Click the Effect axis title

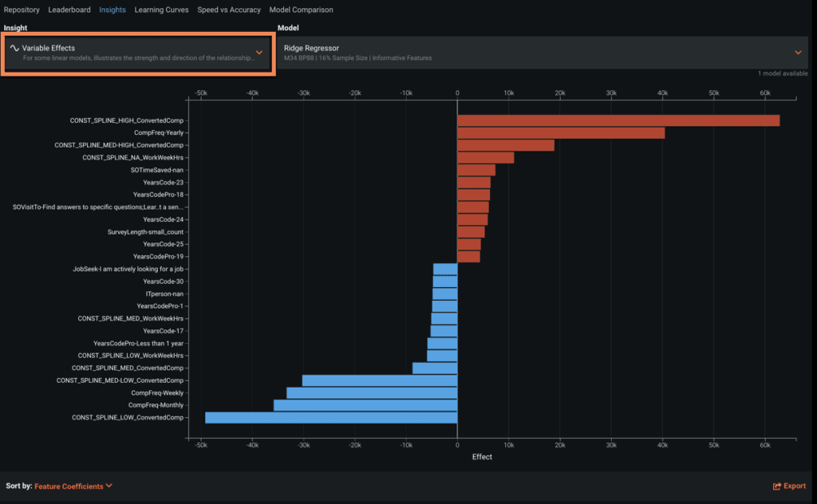[482, 457]
